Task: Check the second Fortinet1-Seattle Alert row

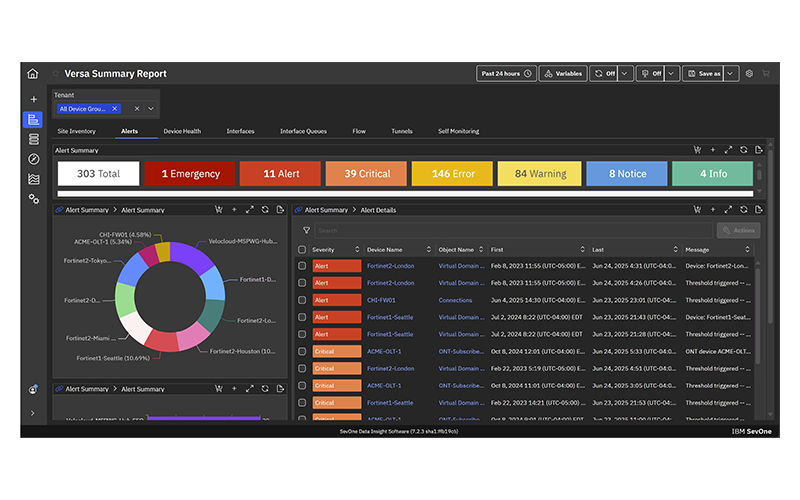Action: click(302, 334)
